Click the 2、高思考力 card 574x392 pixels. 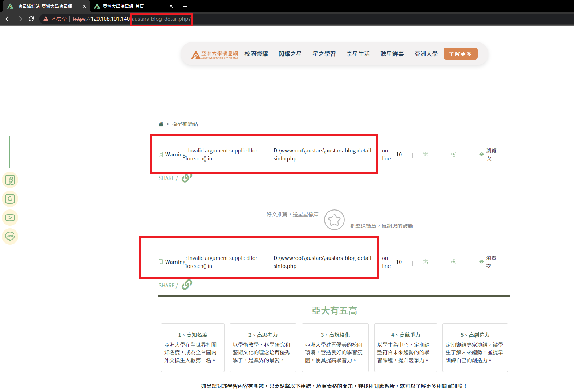click(263, 348)
